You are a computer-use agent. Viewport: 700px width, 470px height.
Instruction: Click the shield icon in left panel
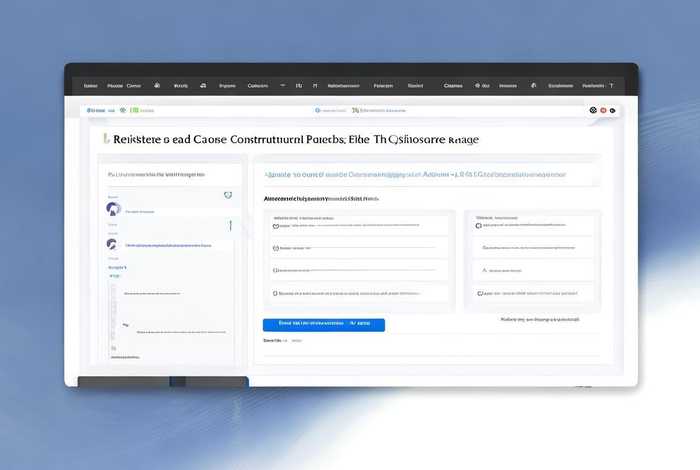point(228,195)
